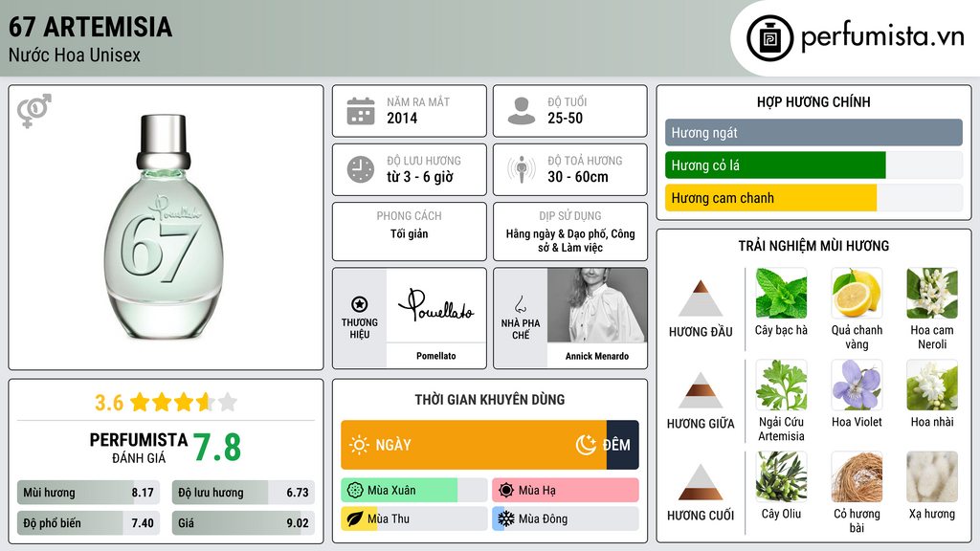This screenshot has width=980, height=551.
Task: Click the Giá 9.02 rating bar
Action: 243,523
